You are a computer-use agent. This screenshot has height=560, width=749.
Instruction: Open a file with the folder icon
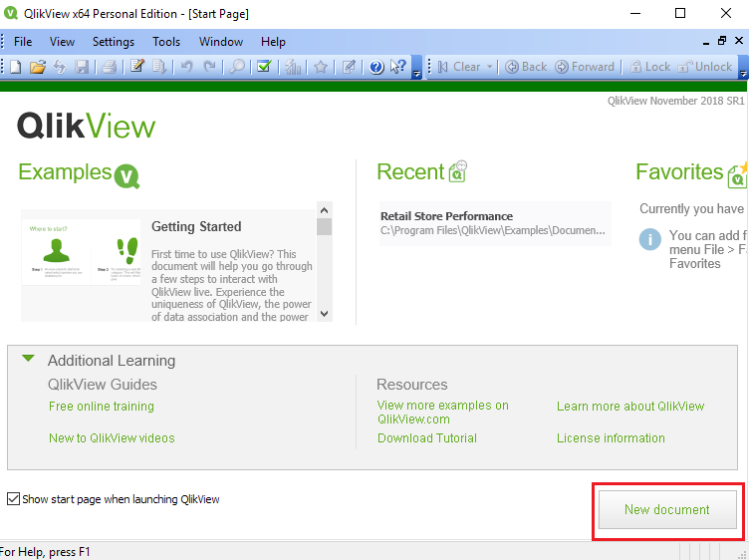[x=37, y=67]
